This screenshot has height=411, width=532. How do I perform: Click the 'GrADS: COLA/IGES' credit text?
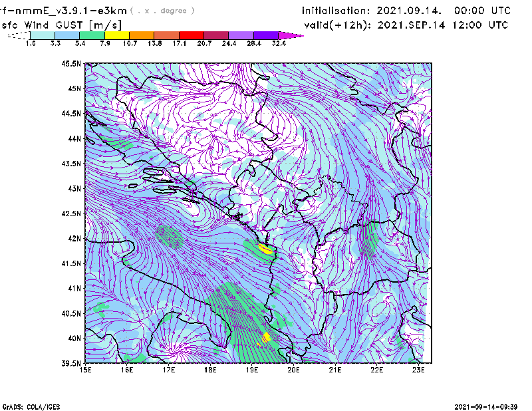point(31,407)
